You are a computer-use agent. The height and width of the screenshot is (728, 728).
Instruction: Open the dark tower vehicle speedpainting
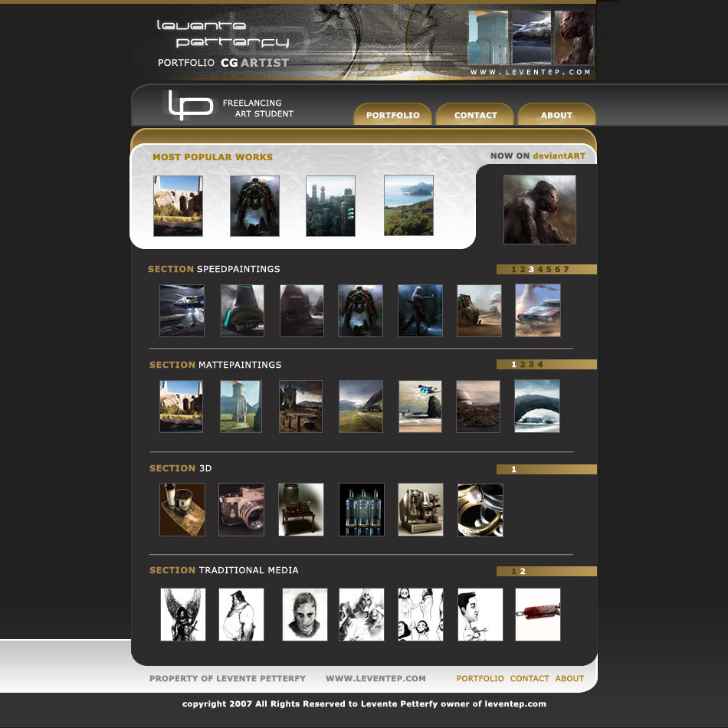coord(242,310)
